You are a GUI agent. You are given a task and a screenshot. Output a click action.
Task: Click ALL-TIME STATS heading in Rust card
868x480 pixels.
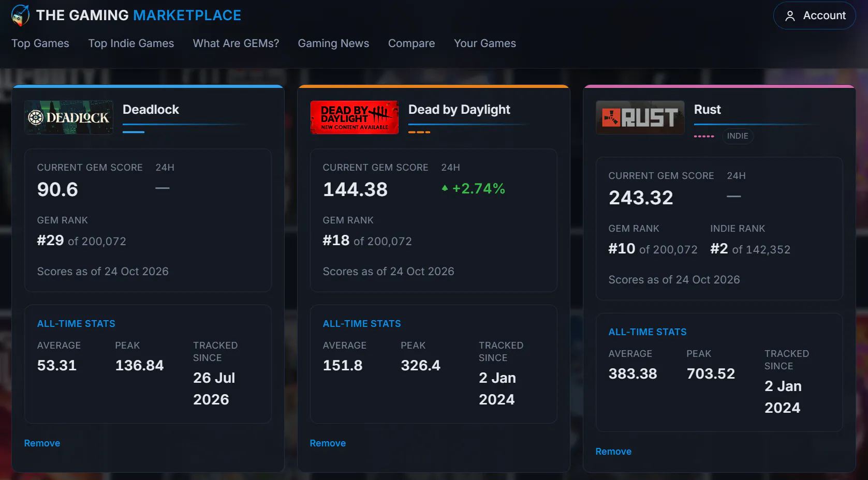648,332
